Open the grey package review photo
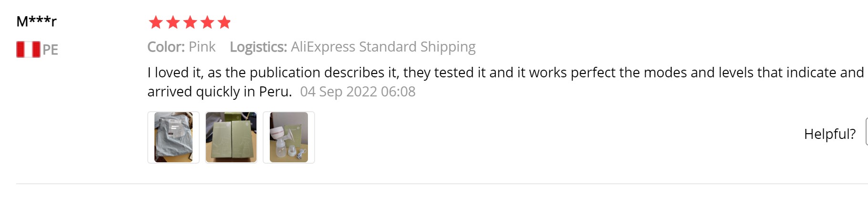Viewport: 868px width, 200px height. (174, 137)
